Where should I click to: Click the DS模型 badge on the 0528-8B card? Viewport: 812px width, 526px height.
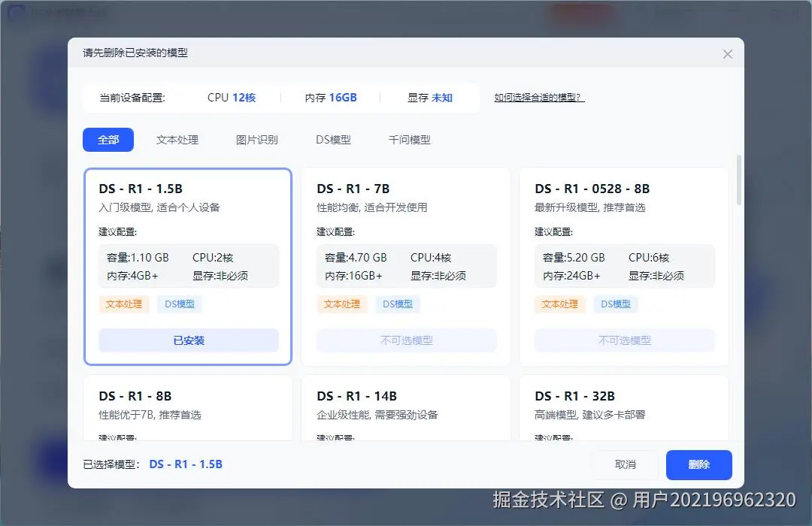point(615,304)
